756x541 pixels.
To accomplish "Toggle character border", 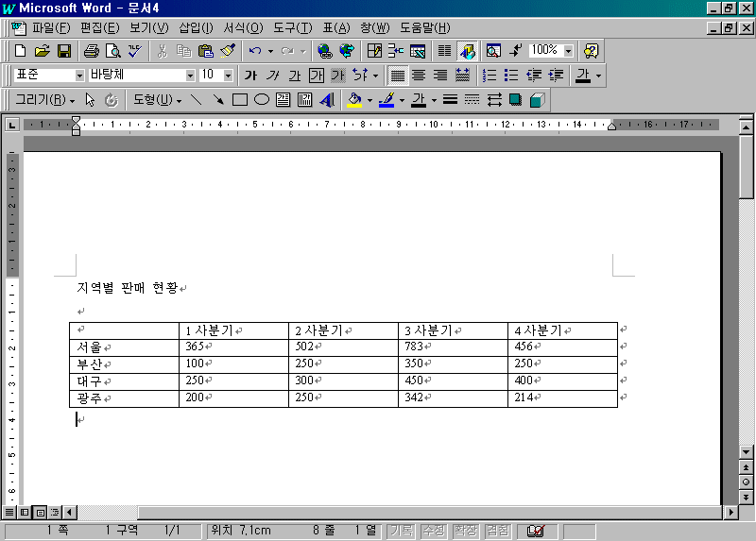I will tap(317, 76).
